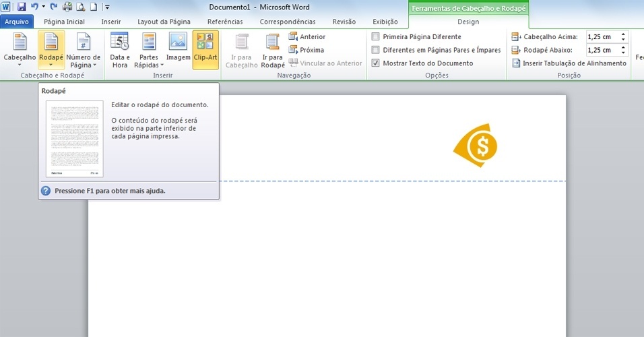Click the Save icon in quick access toolbar
The image size is (644, 337).
(22, 7)
